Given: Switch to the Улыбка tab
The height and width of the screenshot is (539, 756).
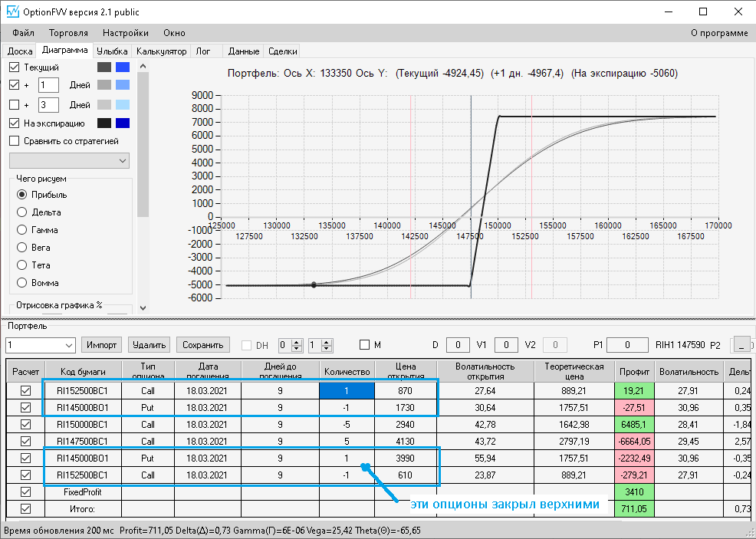Looking at the screenshot, I should (112, 51).
